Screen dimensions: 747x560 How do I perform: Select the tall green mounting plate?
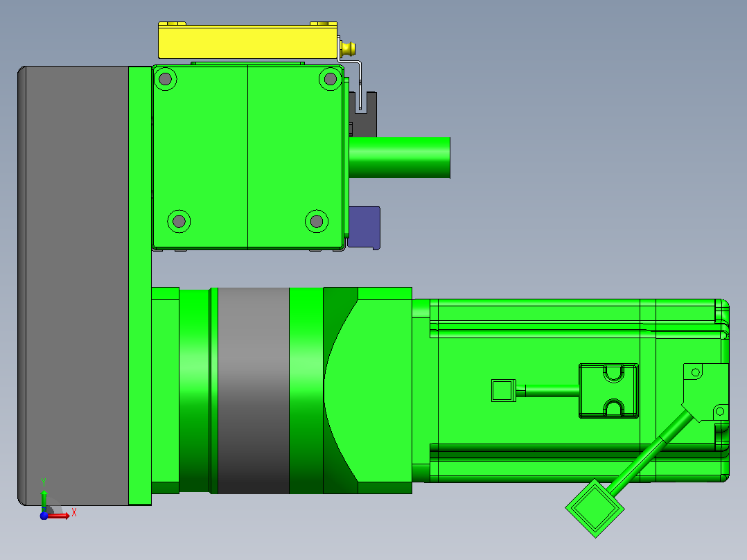click(x=140, y=286)
